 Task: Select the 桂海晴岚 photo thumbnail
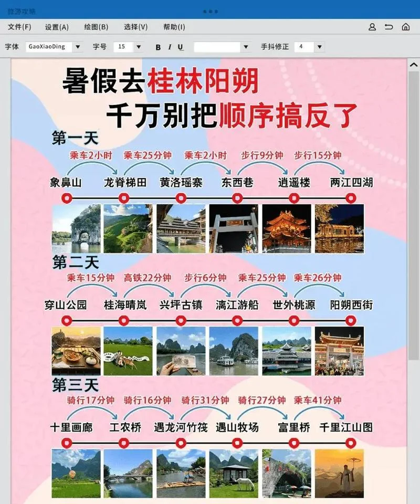[x=128, y=351]
